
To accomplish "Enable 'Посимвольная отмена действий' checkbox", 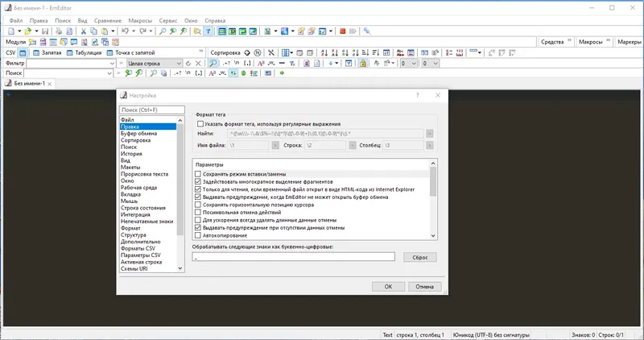I will [197, 213].
